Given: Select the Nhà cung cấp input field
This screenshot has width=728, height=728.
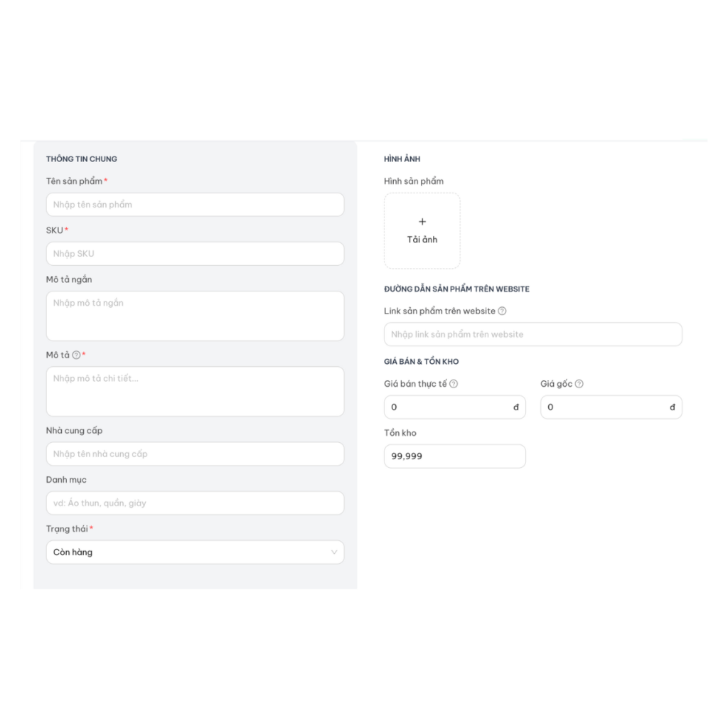Looking at the screenshot, I should tap(195, 454).
